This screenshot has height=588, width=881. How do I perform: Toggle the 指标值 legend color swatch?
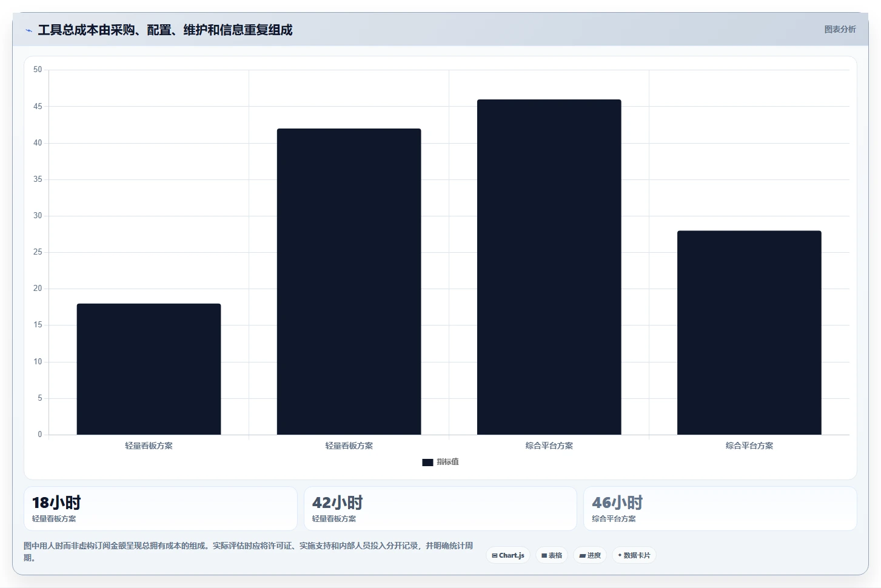[x=427, y=463]
